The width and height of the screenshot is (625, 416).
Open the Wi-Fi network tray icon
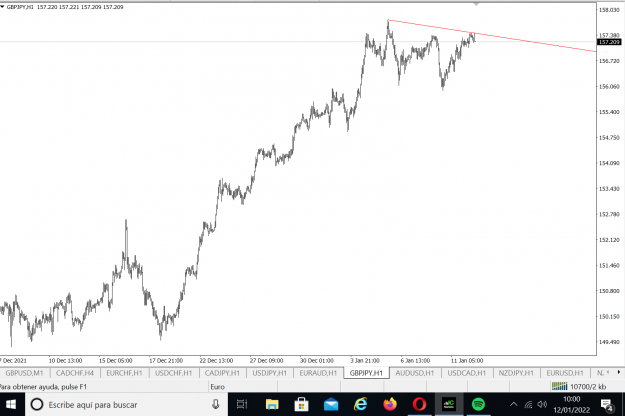529,404
